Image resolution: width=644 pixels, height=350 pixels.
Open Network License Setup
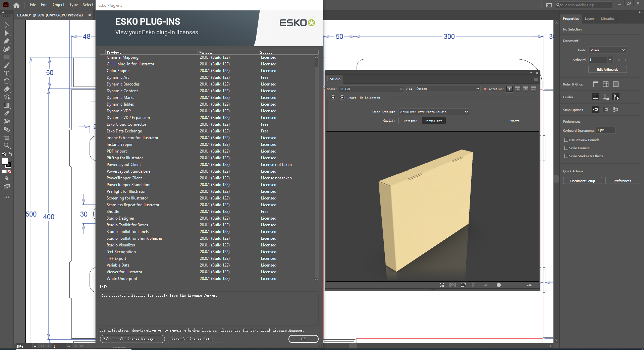(x=195, y=339)
